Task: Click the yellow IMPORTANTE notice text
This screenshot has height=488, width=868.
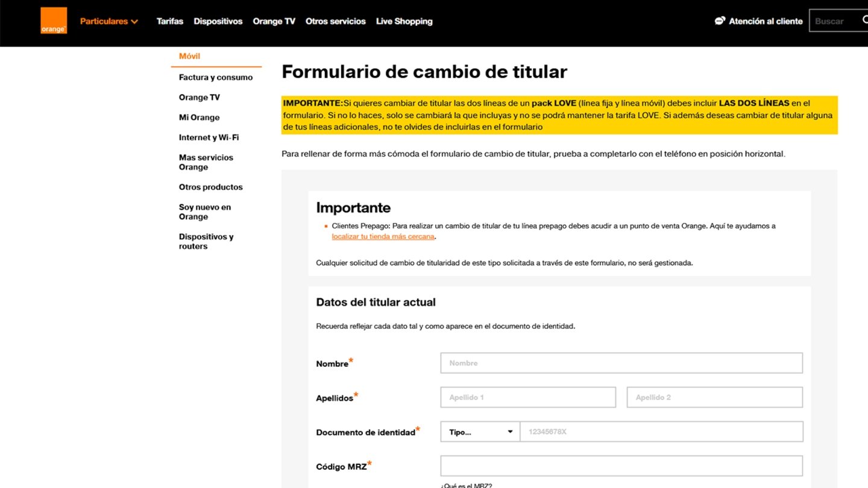Action: point(559,115)
